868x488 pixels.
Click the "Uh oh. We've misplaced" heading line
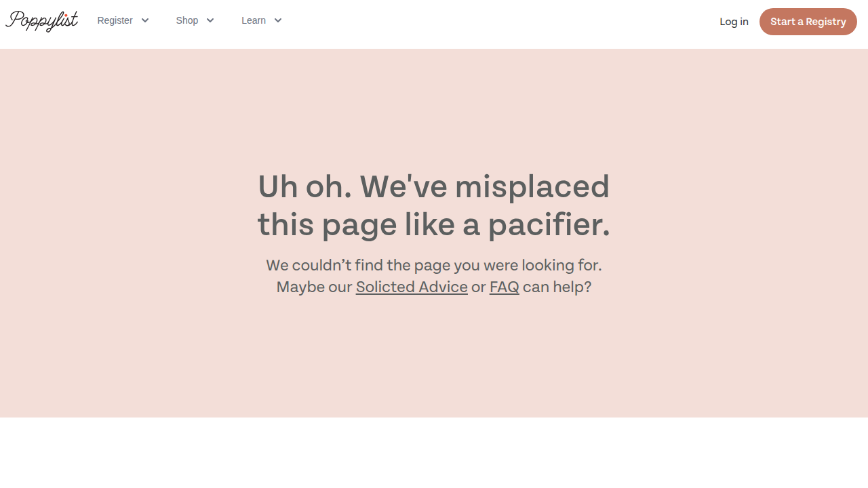[434, 186]
